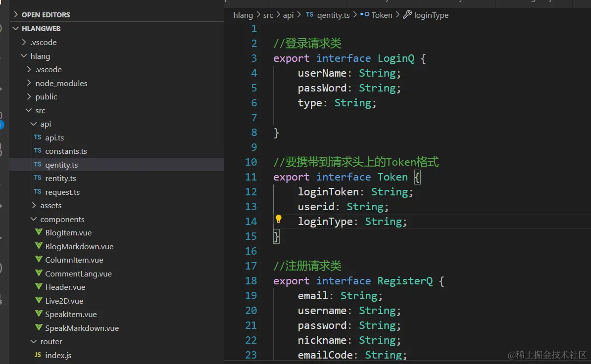Screen dimensions: 591x364
Task: Open api.ts in the explorer
Action: 54,138
